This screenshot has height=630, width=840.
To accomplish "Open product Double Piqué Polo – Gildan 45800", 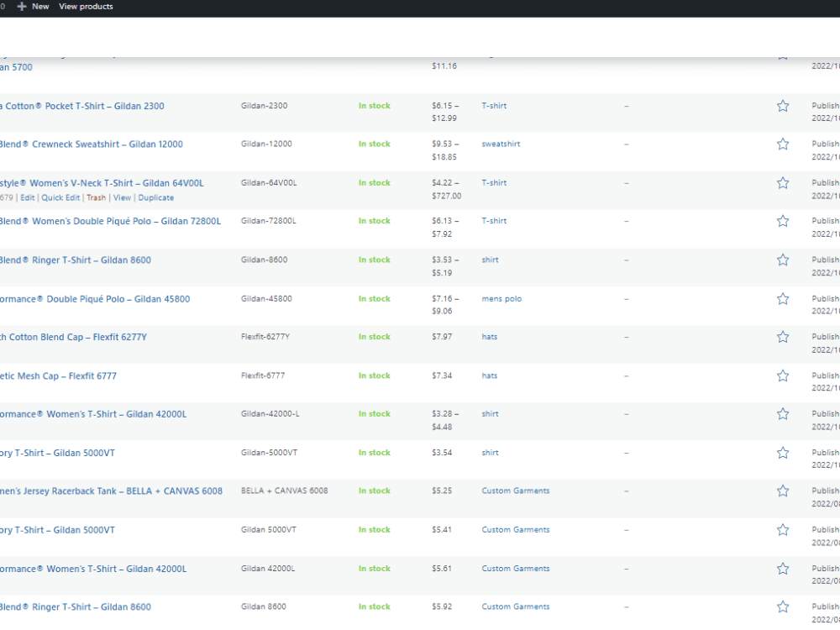I will tap(95, 299).
